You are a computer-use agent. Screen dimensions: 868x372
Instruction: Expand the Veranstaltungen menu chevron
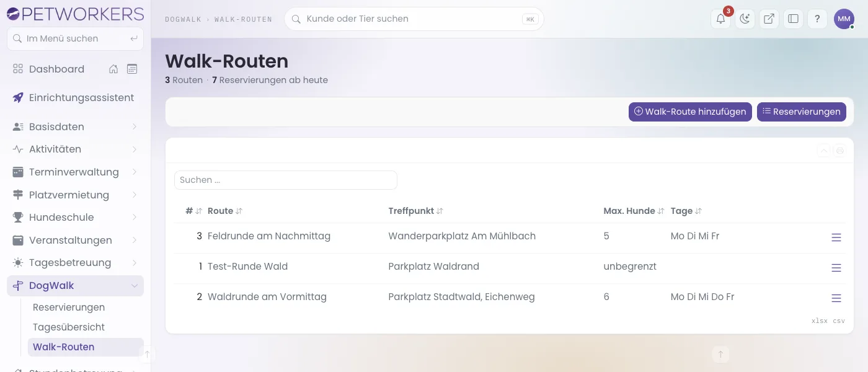tap(135, 240)
